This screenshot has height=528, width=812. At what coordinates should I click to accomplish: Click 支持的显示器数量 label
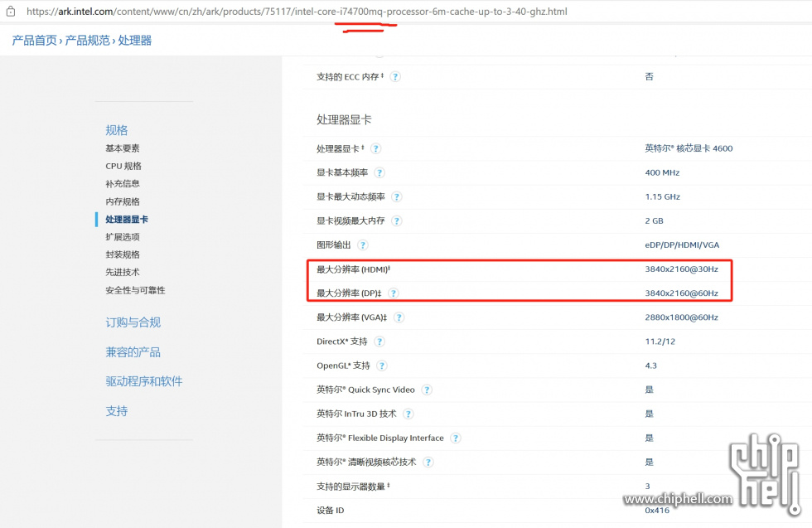(353, 487)
